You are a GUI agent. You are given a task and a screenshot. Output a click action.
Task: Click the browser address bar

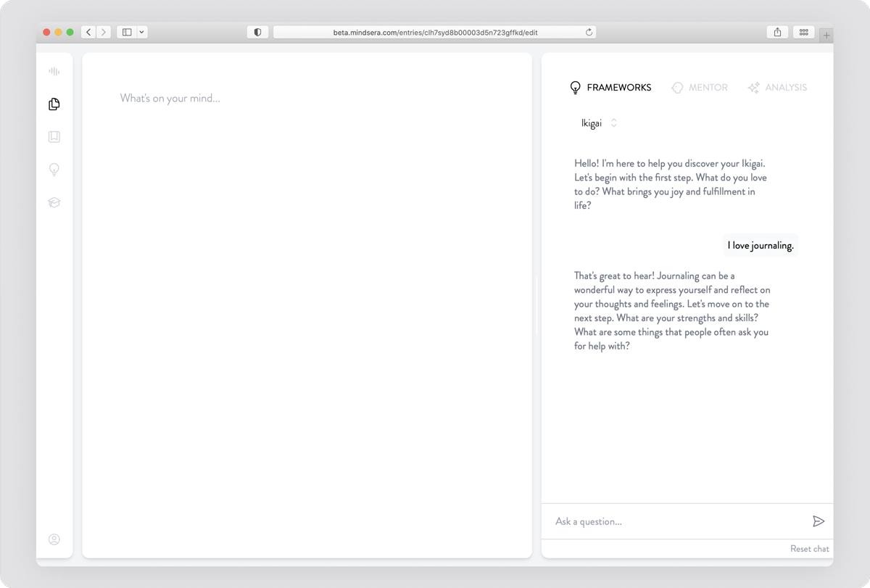point(435,32)
